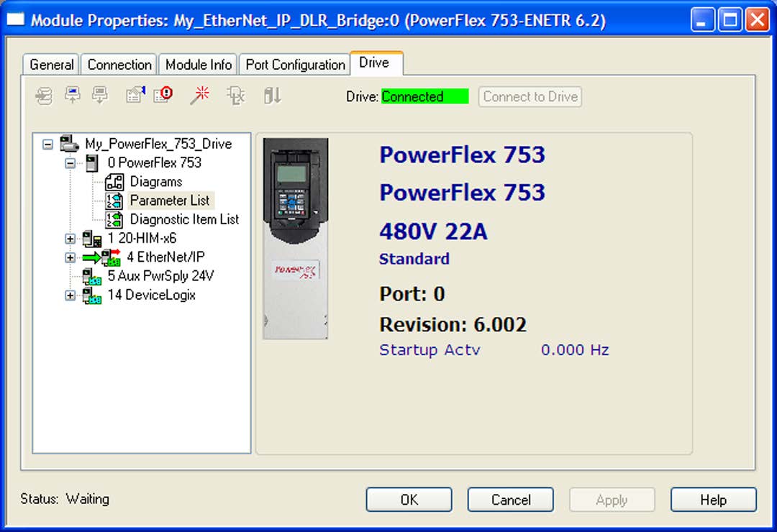Click the Cancel button

pos(511,500)
